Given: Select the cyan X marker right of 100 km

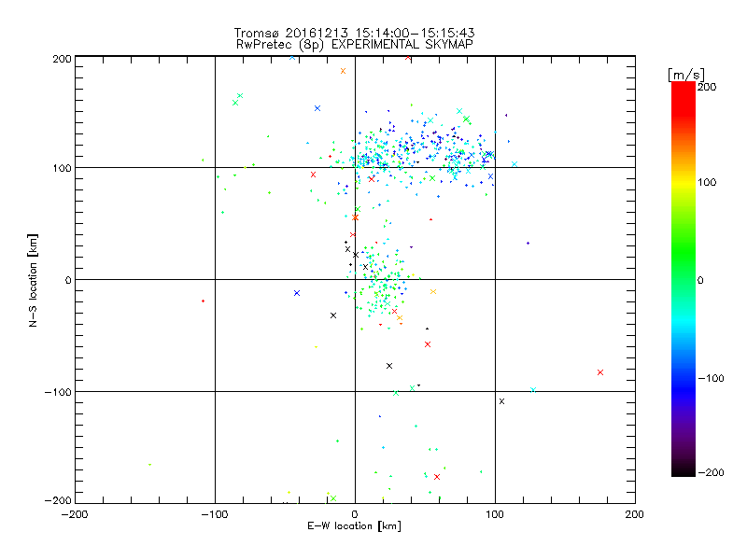Looking at the screenshot, I should point(533,390).
